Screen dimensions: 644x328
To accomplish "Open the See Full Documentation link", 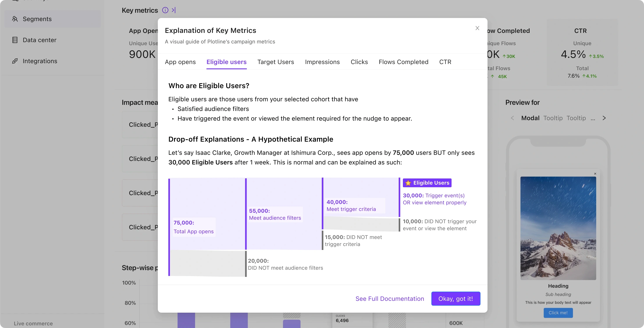I will (390, 299).
